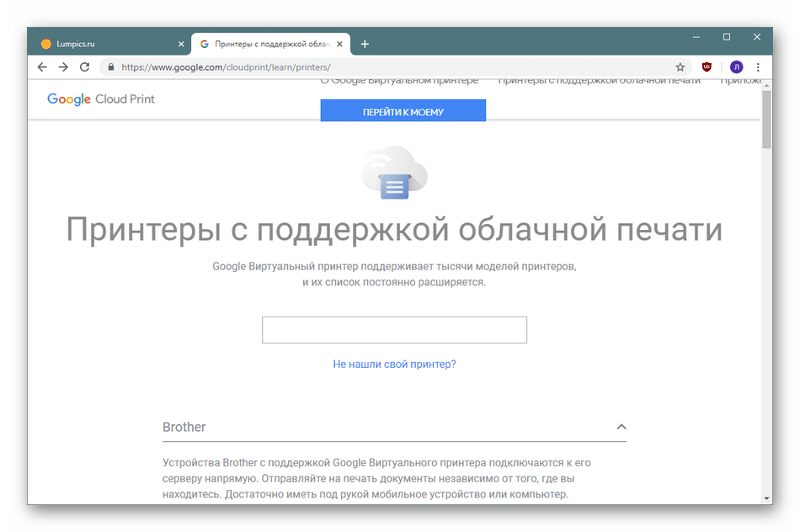Follow the Не нашли свой принтер? link
This screenshot has height=532, width=800.
394,364
